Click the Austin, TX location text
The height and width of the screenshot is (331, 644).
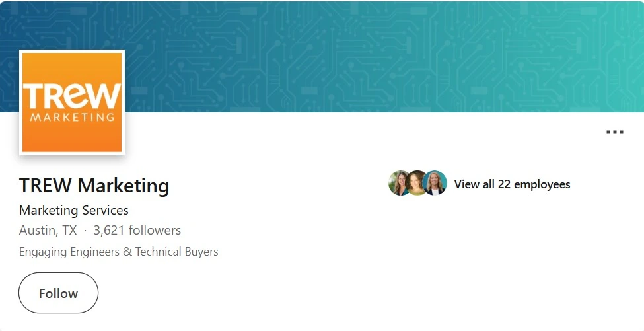[48, 230]
